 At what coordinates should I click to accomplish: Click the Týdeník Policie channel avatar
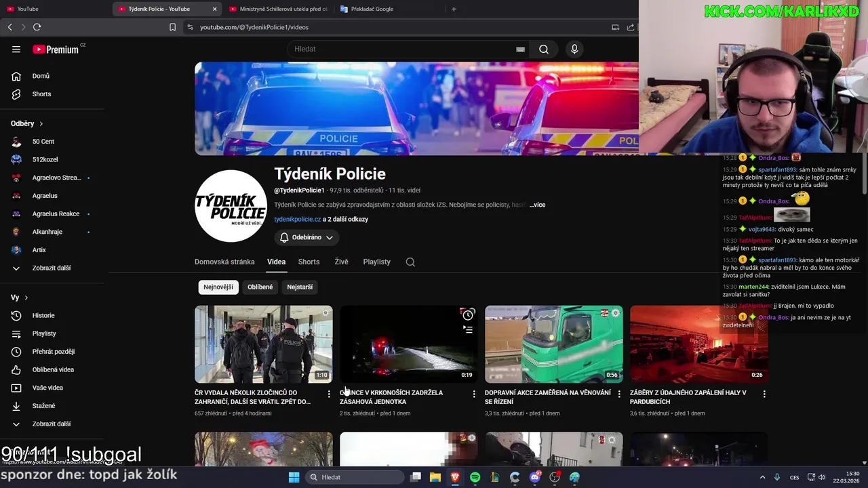point(231,206)
